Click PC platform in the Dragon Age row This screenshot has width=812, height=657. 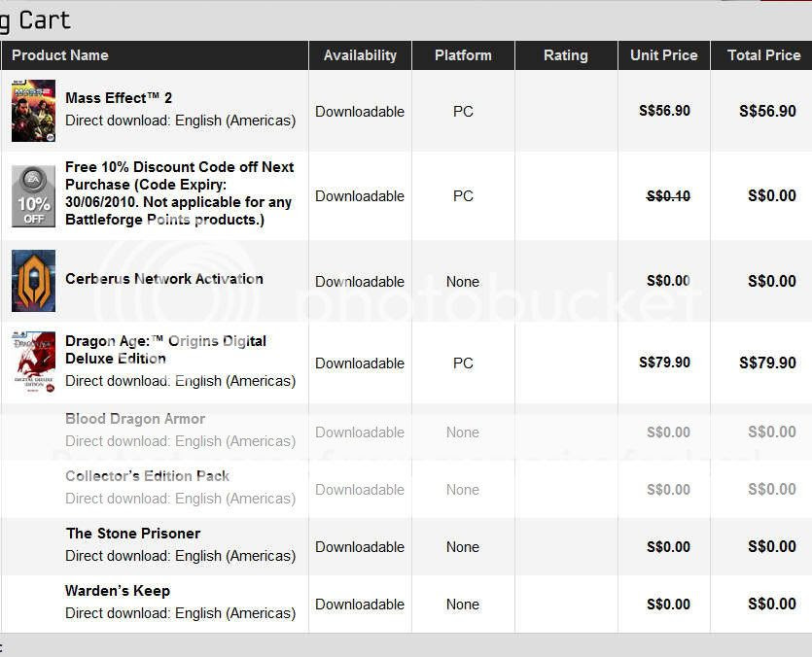[463, 363]
